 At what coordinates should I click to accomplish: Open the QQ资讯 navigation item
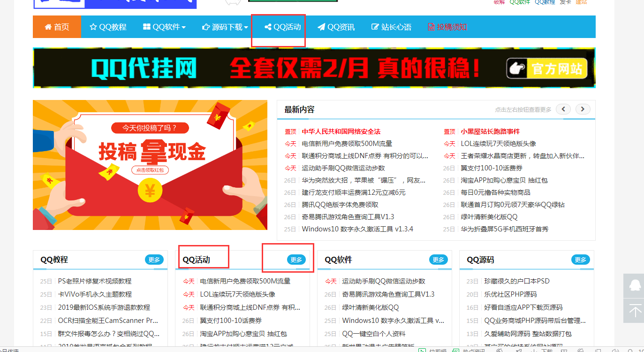[x=335, y=27]
